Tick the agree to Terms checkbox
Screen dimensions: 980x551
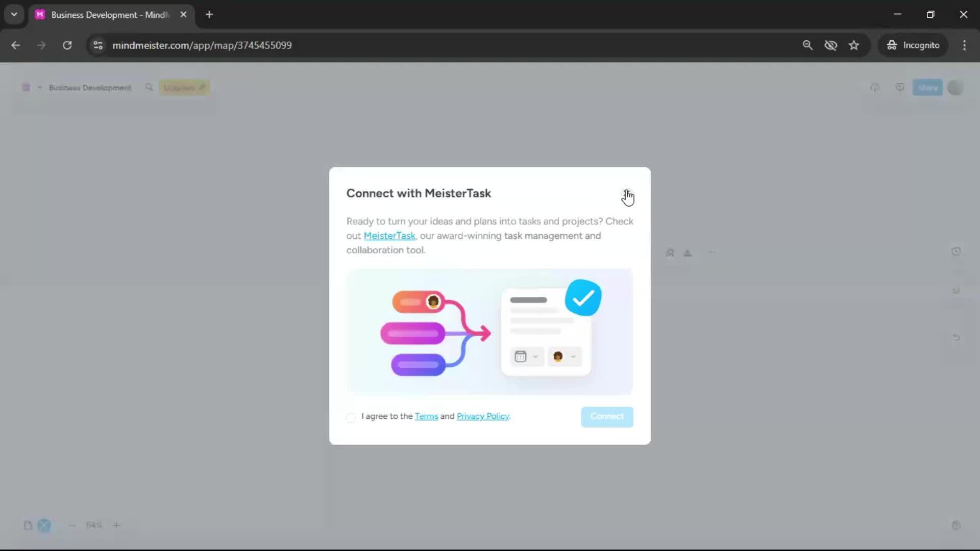click(x=351, y=417)
